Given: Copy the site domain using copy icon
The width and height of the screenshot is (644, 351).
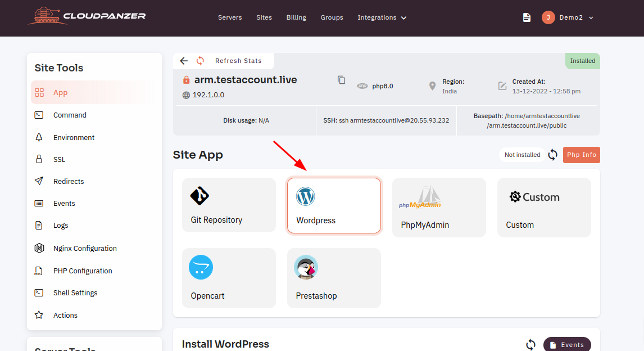Looking at the screenshot, I should (341, 80).
